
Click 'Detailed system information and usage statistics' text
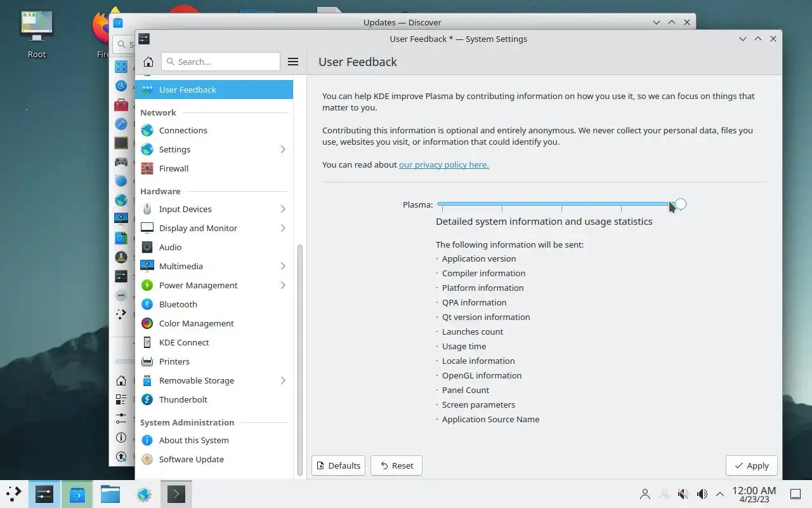pos(544,222)
